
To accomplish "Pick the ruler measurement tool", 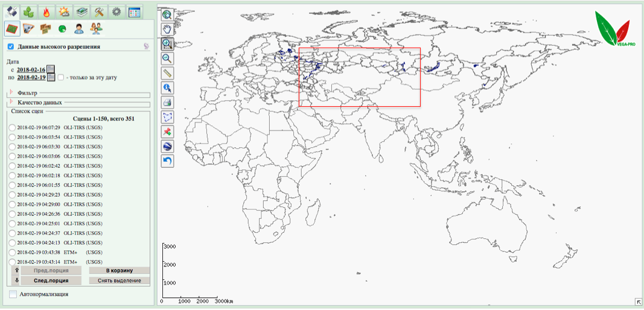I will click(167, 73).
